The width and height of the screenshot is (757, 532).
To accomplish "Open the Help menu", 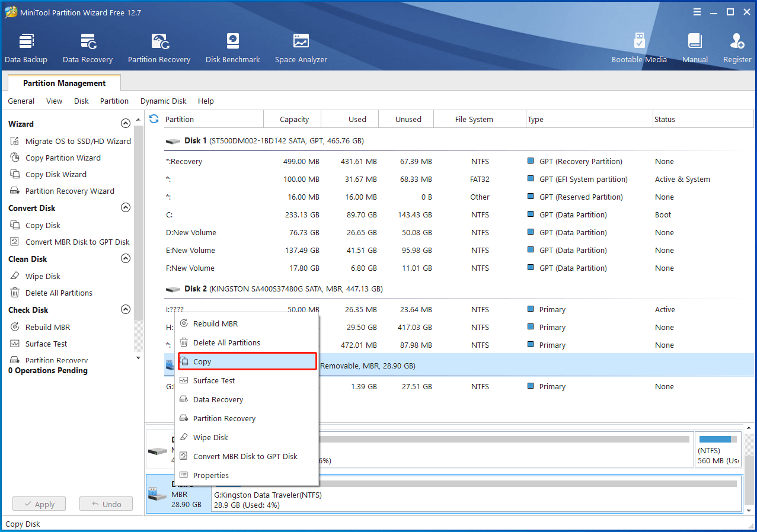I will point(206,101).
